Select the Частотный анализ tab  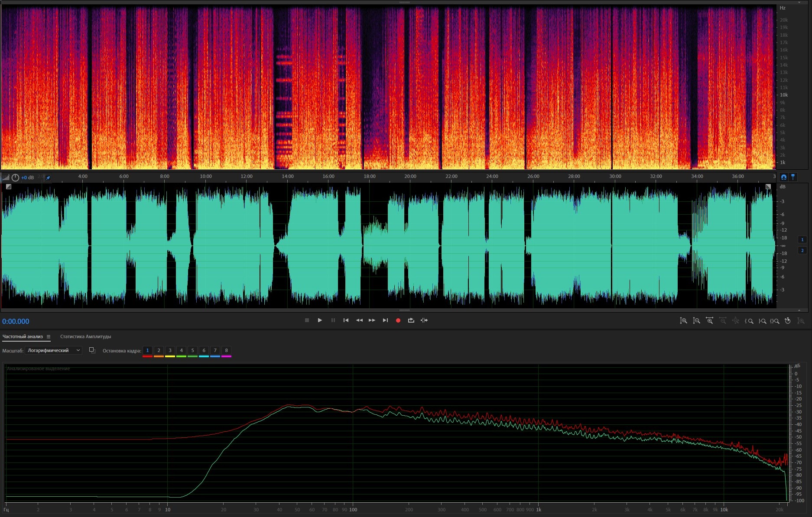(x=23, y=337)
